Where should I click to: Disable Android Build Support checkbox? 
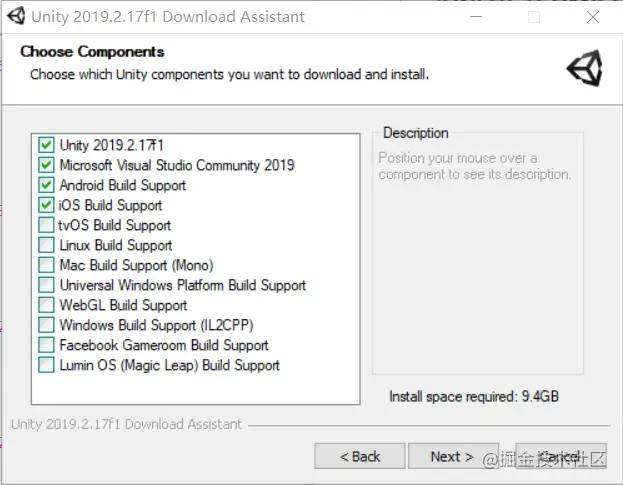[x=47, y=185]
